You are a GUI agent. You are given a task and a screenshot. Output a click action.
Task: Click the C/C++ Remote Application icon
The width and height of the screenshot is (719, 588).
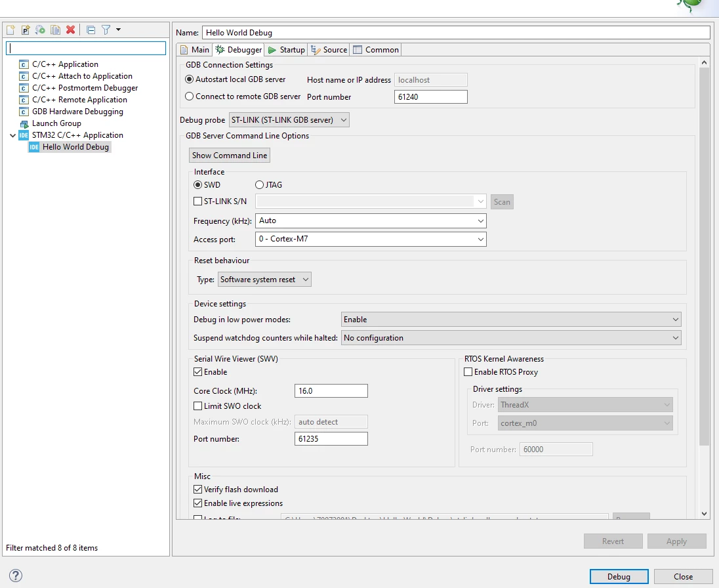coord(24,100)
